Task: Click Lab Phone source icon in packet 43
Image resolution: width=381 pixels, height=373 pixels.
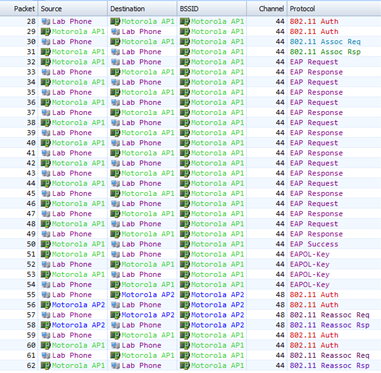Action: pyautogui.click(x=46, y=173)
